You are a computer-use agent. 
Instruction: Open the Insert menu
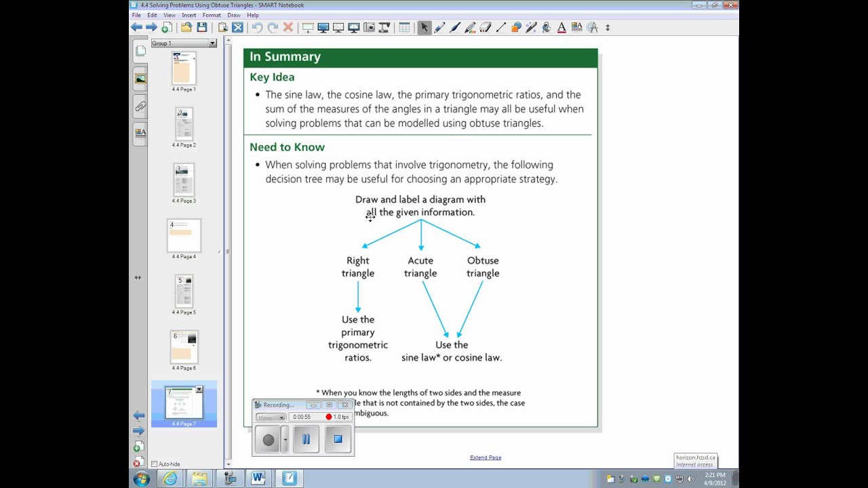click(189, 15)
